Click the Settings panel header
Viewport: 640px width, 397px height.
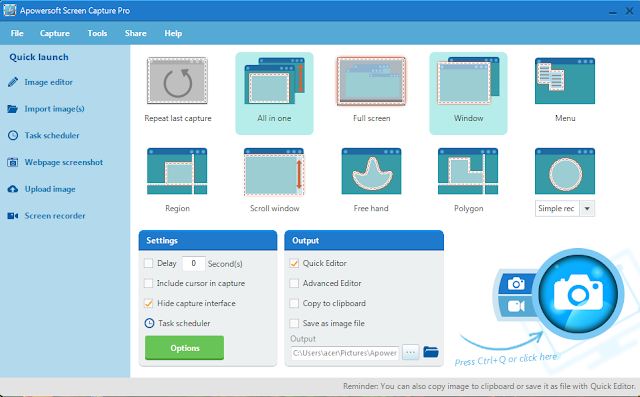[208, 240]
